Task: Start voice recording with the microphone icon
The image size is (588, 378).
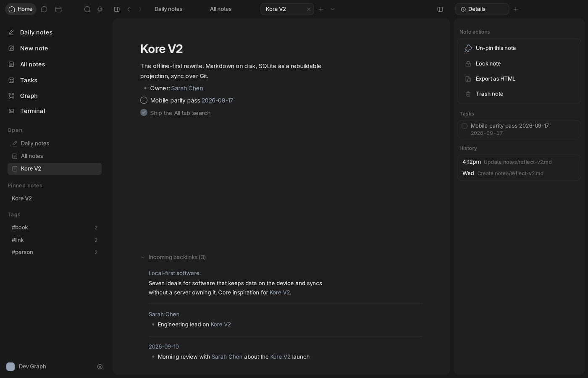Action: point(100,9)
